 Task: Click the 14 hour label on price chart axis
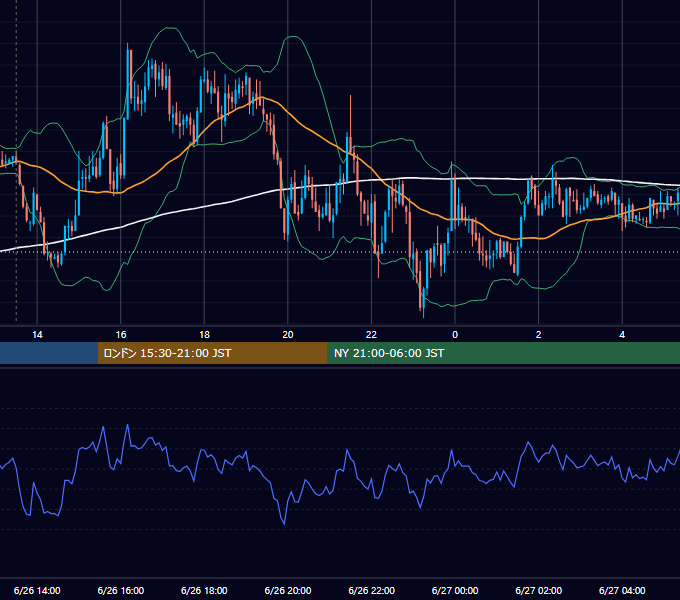(x=37, y=334)
